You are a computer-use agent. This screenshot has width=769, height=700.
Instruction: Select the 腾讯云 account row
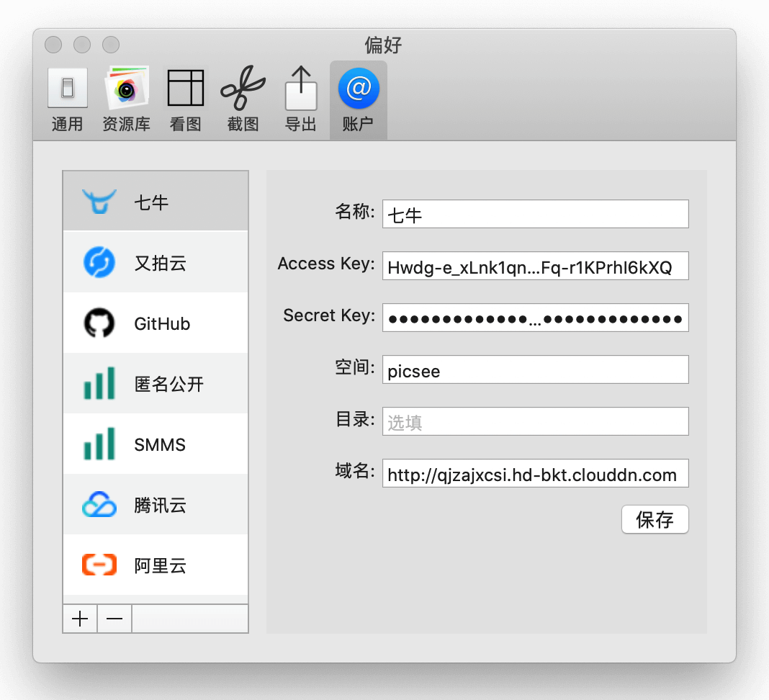[156, 504]
